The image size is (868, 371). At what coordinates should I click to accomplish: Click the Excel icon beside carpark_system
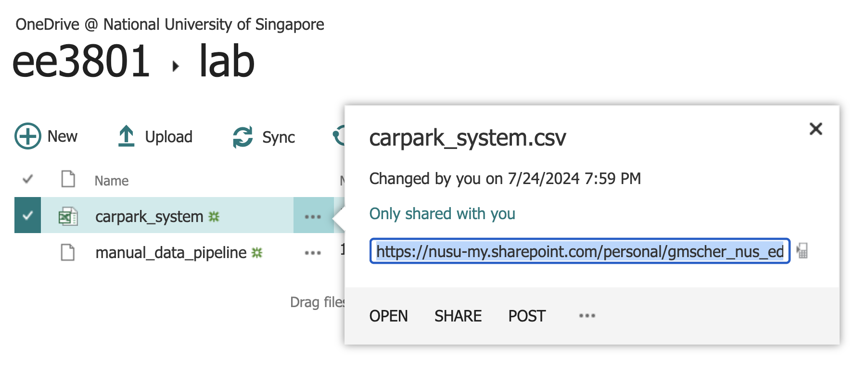68,217
